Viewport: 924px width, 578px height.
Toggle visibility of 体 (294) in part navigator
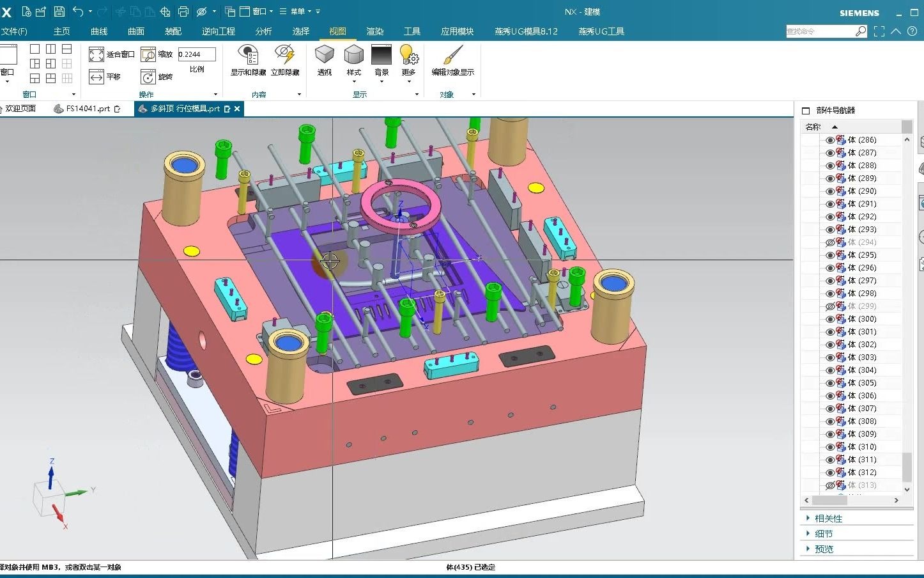[829, 242]
